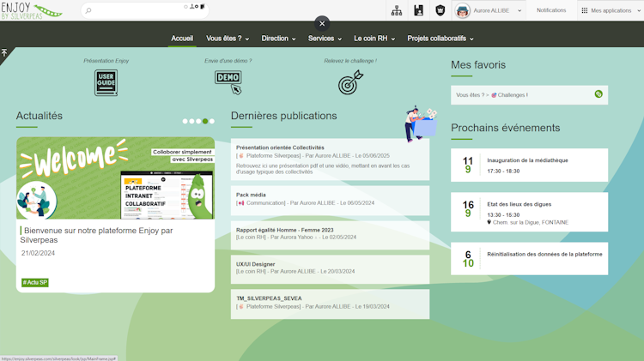This screenshot has height=361, width=644.
Task: Open the Welcome news banner image
Action: pyautogui.click(x=115, y=178)
